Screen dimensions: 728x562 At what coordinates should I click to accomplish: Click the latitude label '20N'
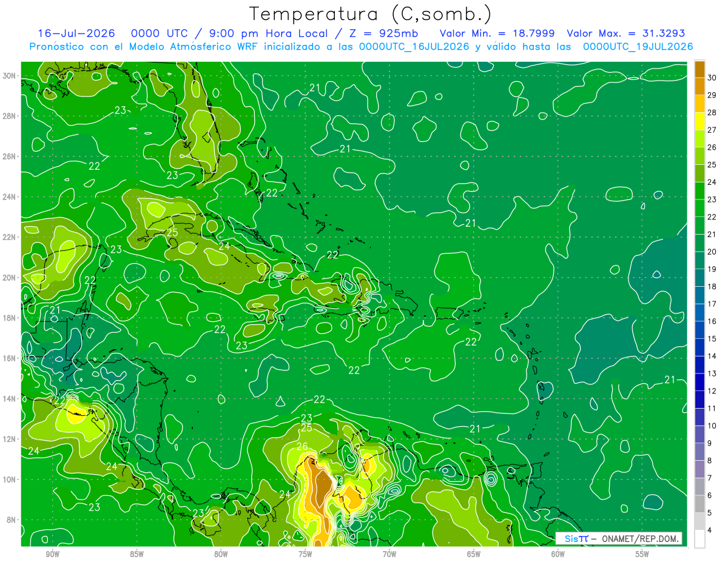tap(10, 278)
